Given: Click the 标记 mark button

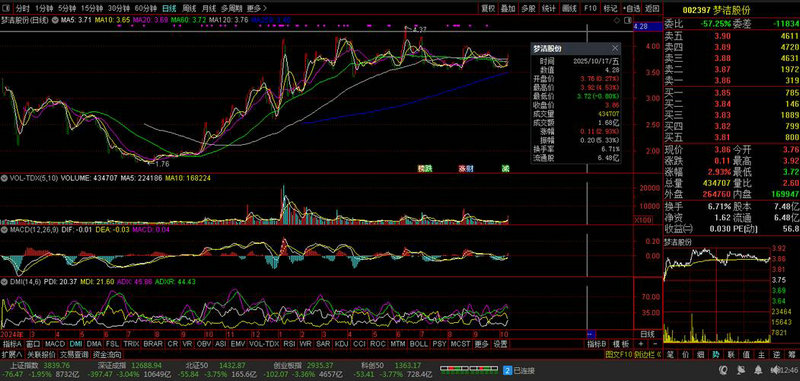Looking at the screenshot, I should click(x=610, y=8).
